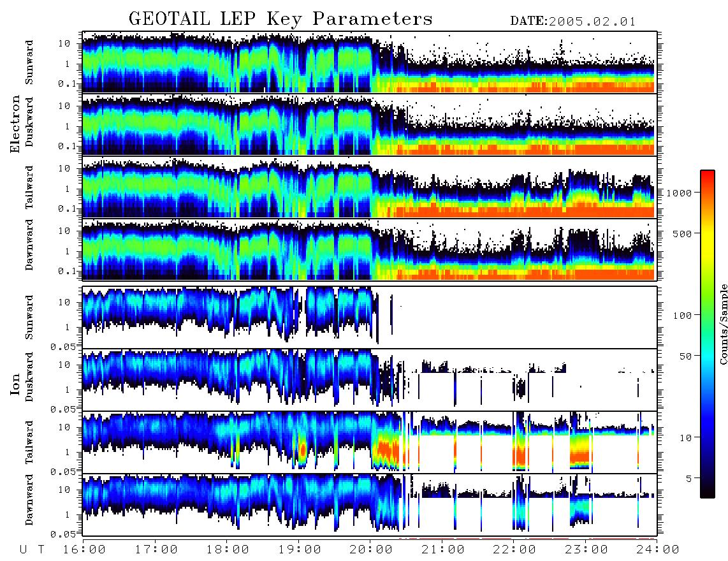Select the Electron Tailward panel label
This screenshot has width=728, height=561.
[x=29, y=187]
